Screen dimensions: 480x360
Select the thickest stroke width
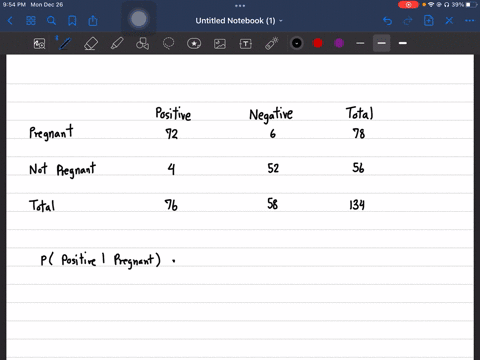(403, 43)
